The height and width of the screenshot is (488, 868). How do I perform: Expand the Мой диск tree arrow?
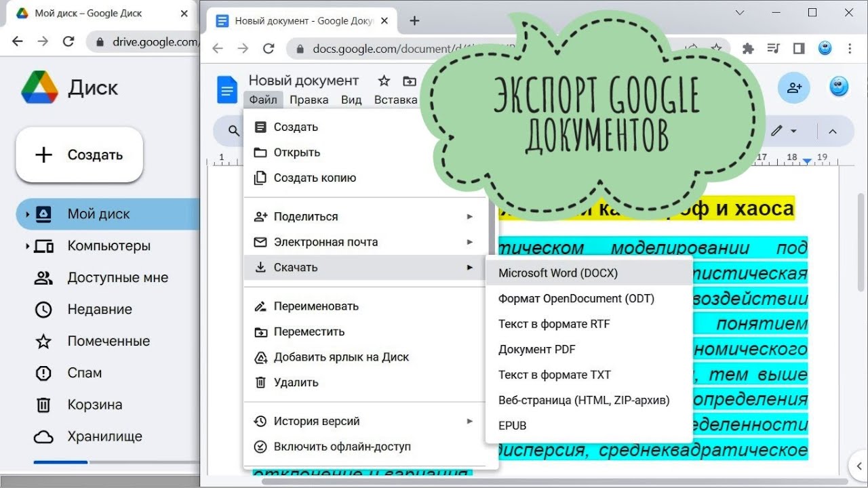[27, 214]
